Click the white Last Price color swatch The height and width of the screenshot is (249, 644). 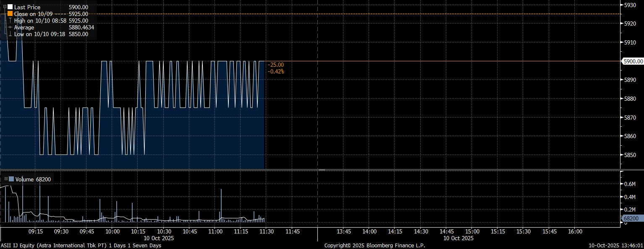pos(10,7)
